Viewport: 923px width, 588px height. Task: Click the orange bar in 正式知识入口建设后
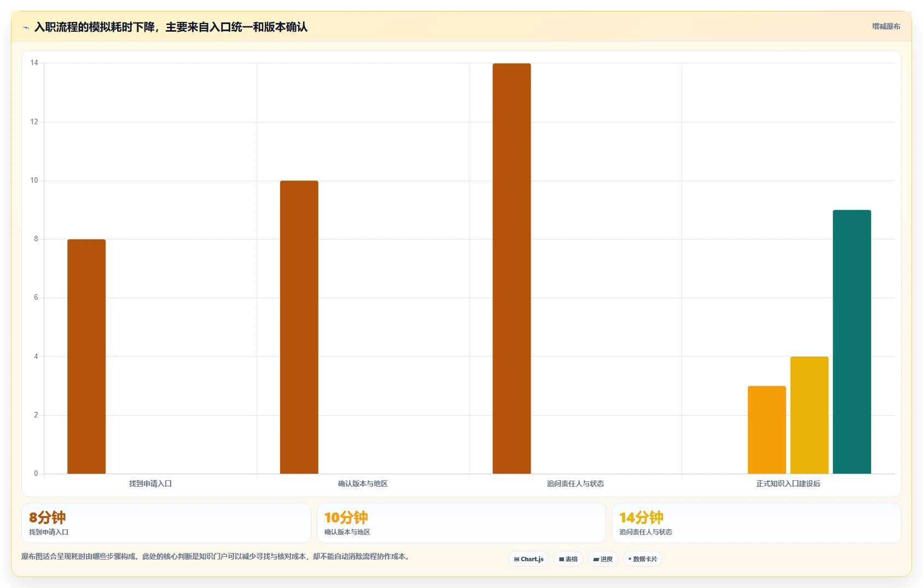tap(767, 430)
